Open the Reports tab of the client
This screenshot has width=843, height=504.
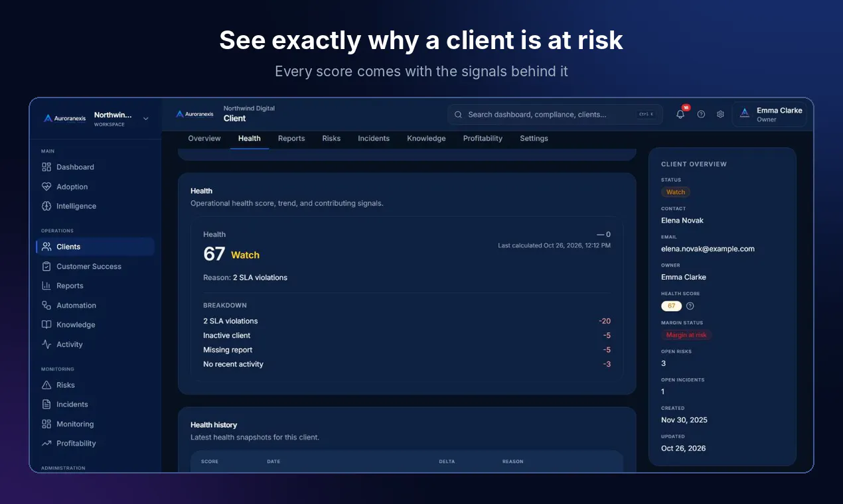291,139
